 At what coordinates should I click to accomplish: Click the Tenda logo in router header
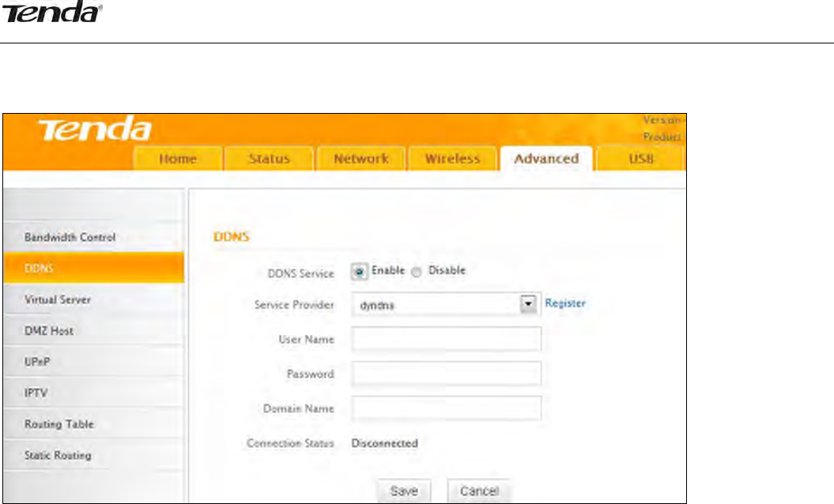pos(94,129)
